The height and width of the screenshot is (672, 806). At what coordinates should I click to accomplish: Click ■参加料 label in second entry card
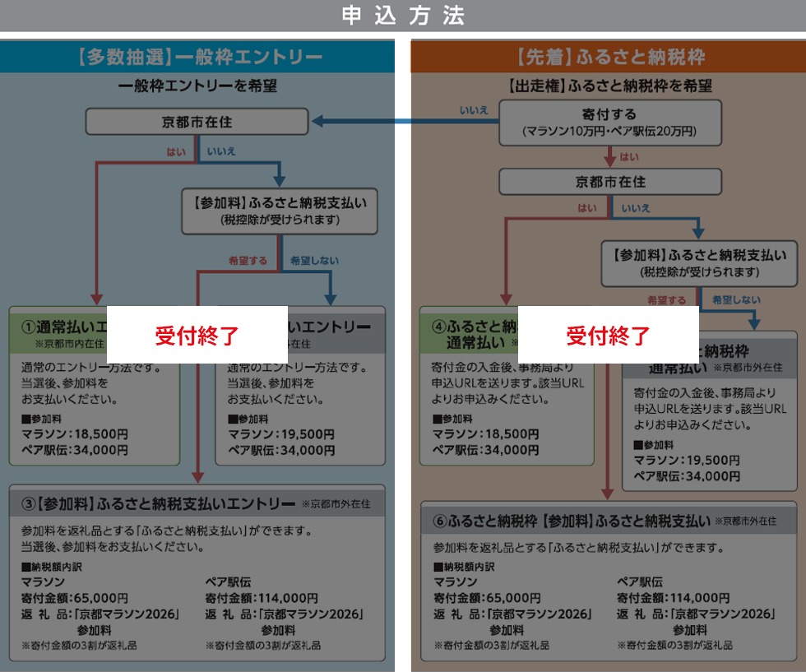(248, 419)
